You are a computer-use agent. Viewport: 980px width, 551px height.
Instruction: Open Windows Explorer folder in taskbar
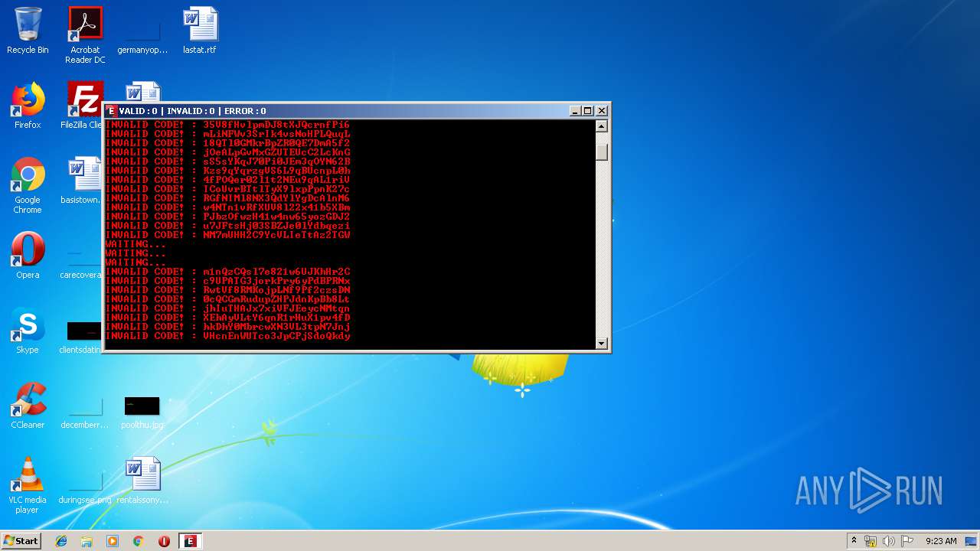(x=87, y=541)
